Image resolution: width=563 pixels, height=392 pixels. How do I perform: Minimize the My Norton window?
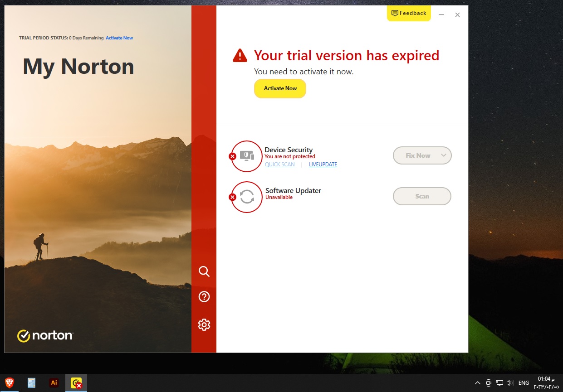(441, 15)
